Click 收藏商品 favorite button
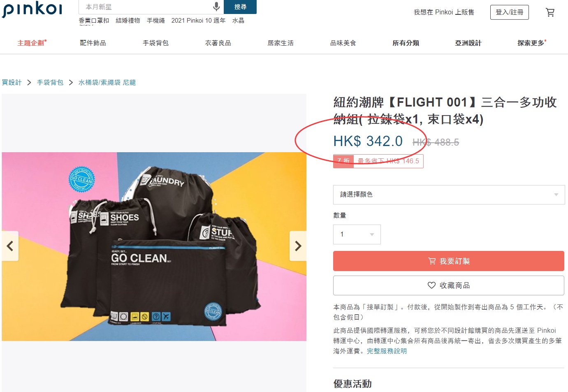The width and height of the screenshot is (568, 392). click(x=449, y=285)
